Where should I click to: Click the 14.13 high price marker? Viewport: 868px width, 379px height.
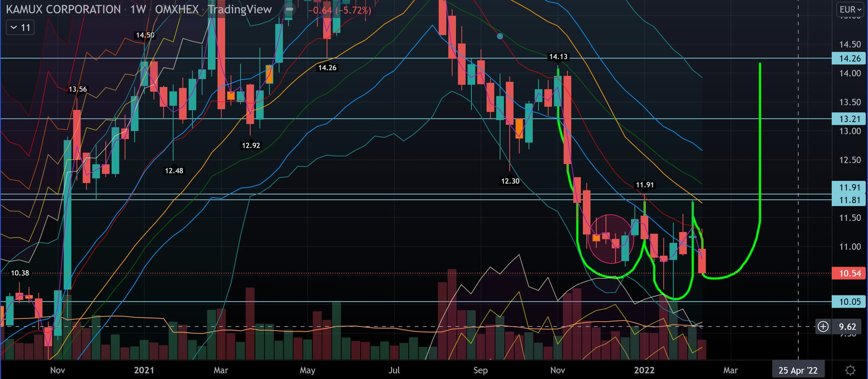[x=558, y=57]
